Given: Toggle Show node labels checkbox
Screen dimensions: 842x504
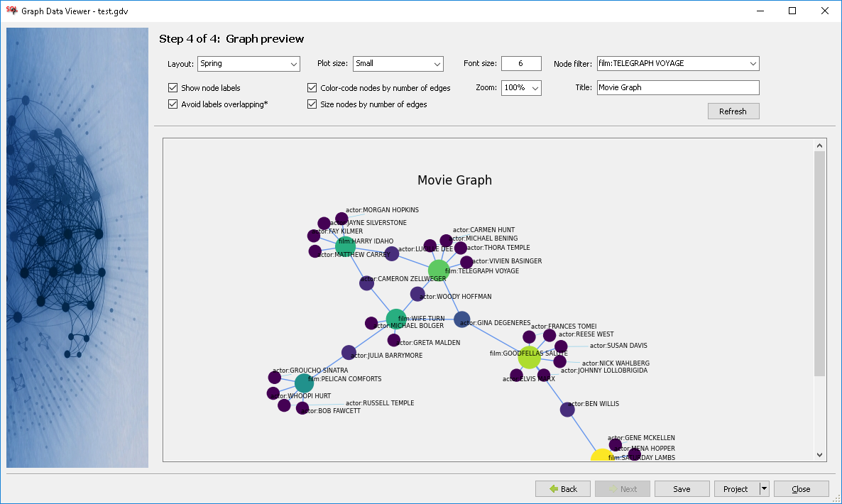Looking at the screenshot, I should [173, 87].
